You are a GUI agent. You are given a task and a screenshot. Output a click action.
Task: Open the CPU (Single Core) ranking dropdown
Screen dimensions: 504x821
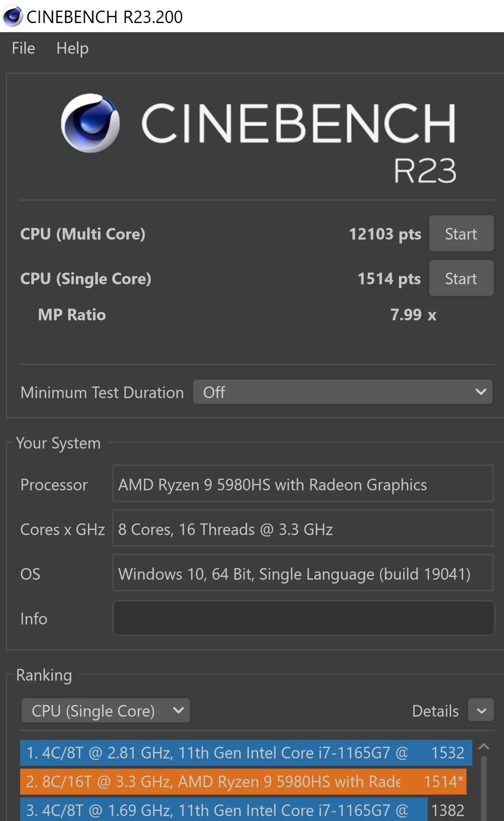106,711
